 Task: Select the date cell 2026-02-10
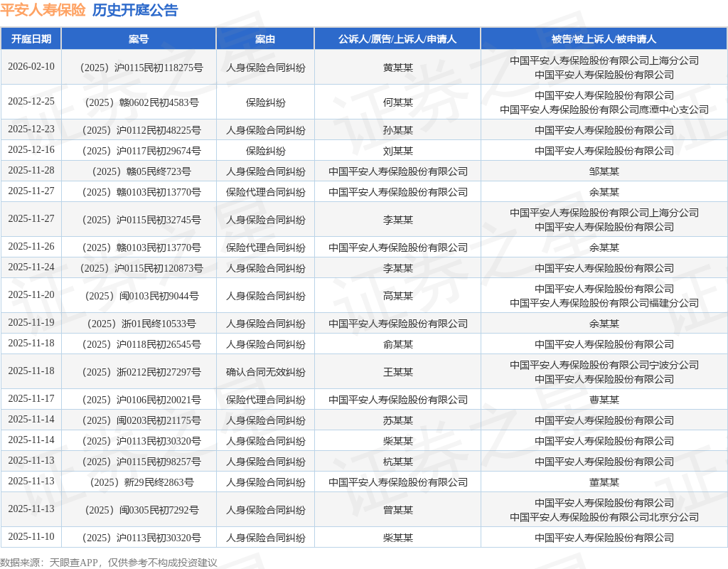[31, 66]
